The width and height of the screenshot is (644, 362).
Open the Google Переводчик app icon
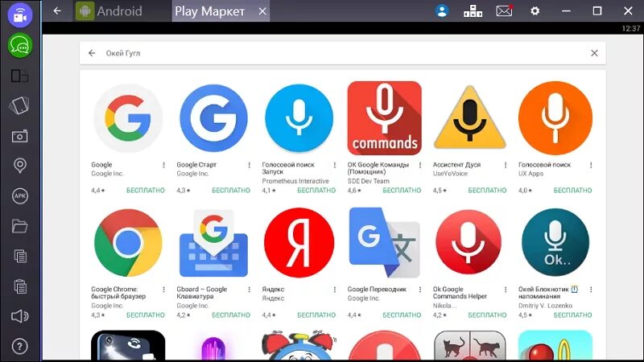tap(385, 243)
